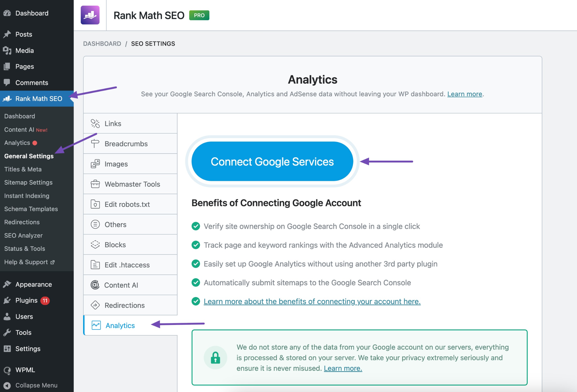Viewport: 577px width, 392px height.
Task: Click the Content AI icon
Action: 95,285
